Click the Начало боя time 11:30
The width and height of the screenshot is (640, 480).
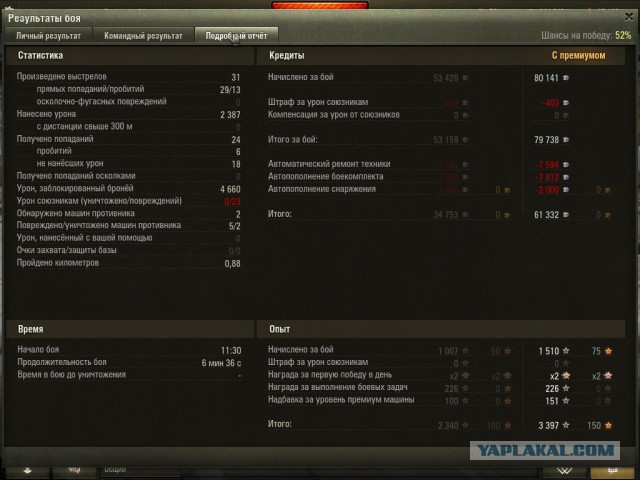pyautogui.click(x=231, y=351)
